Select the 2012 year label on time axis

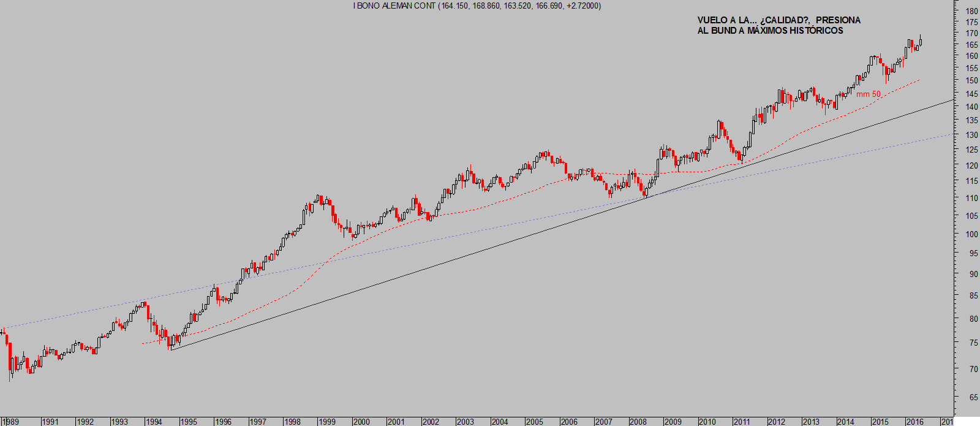(x=777, y=422)
